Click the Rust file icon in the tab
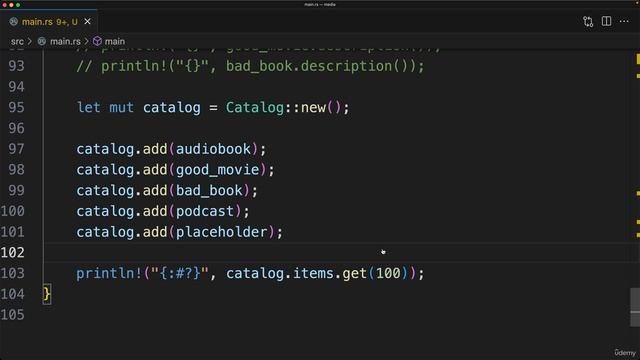This screenshot has height=360, width=640. pyautogui.click(x=14, y=22)
